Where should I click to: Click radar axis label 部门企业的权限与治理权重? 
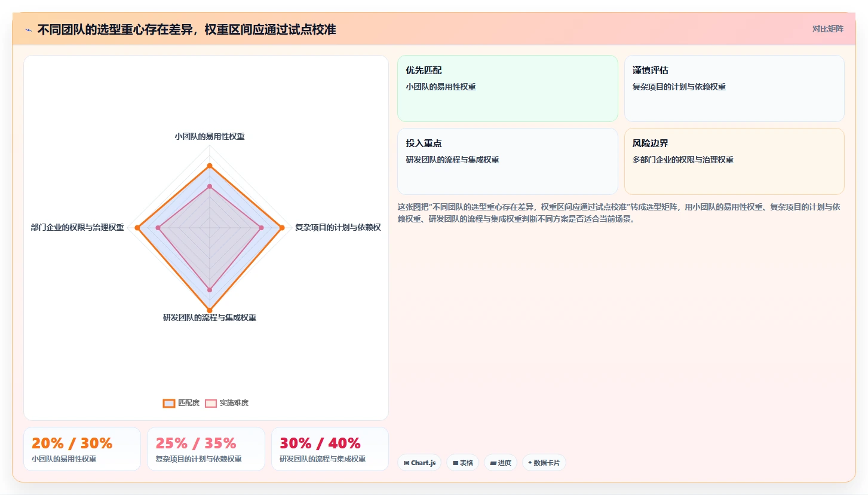(x=78, y=227)
